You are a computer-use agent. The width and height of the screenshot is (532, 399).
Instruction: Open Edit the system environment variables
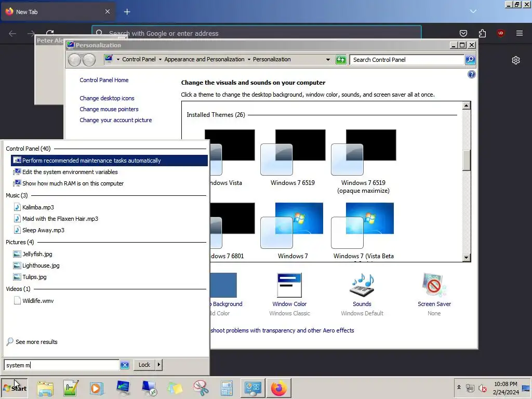(109, 172)
